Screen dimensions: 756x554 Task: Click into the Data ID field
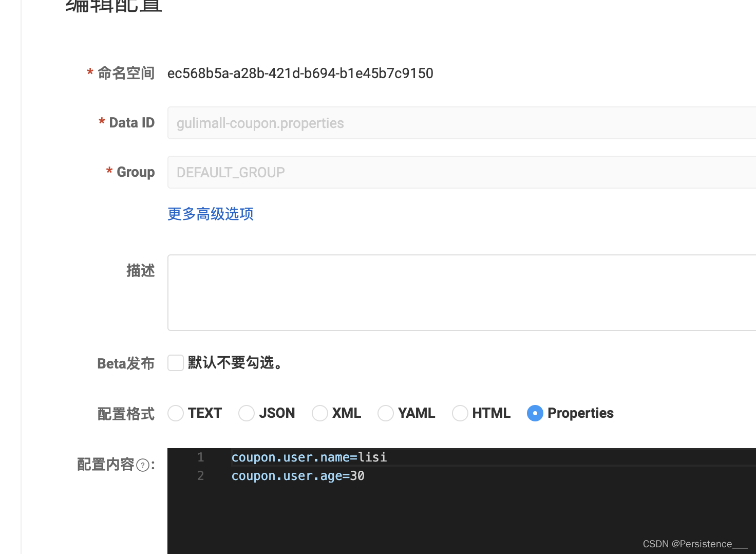tap(462, 123)
